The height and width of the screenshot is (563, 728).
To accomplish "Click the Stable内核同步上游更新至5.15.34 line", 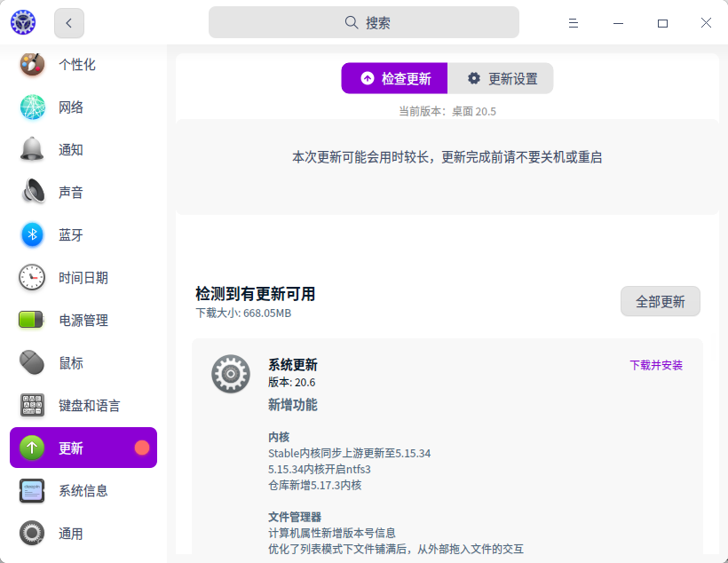I will click(349, 454).
